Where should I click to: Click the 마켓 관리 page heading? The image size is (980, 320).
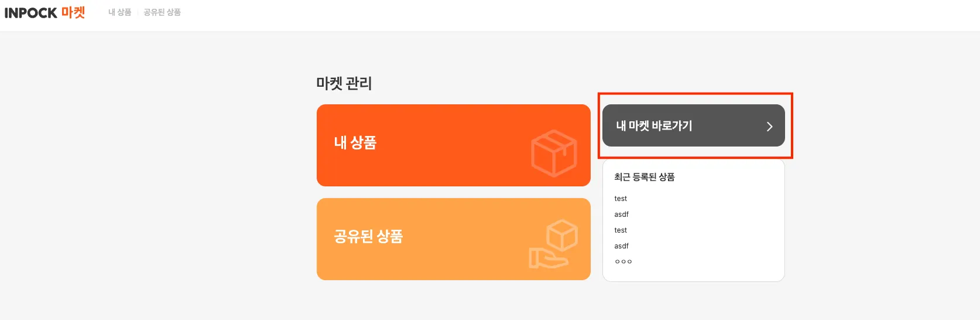coord(344,83)
